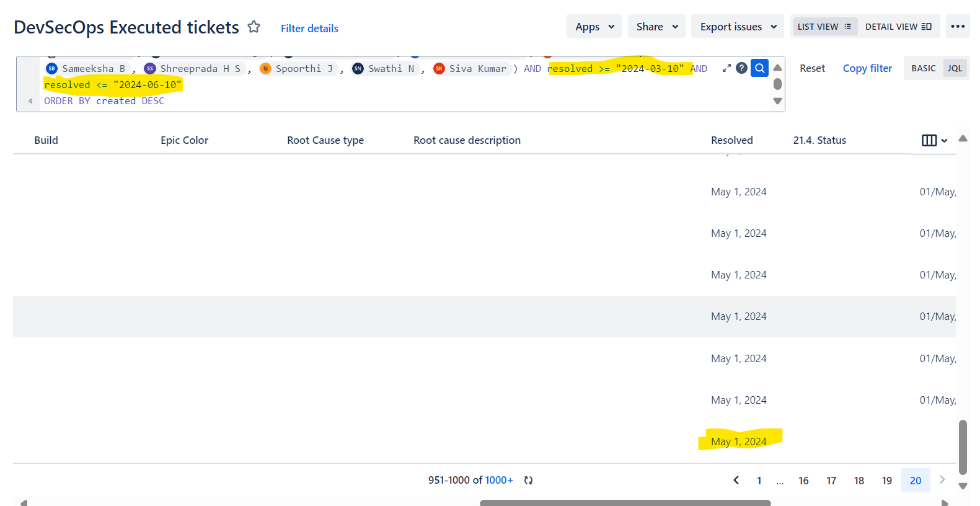The height and width of the screenshot is (506, 980).
Task: Grab the vertical results scrollbar thumb
Action: pos(963,447)
